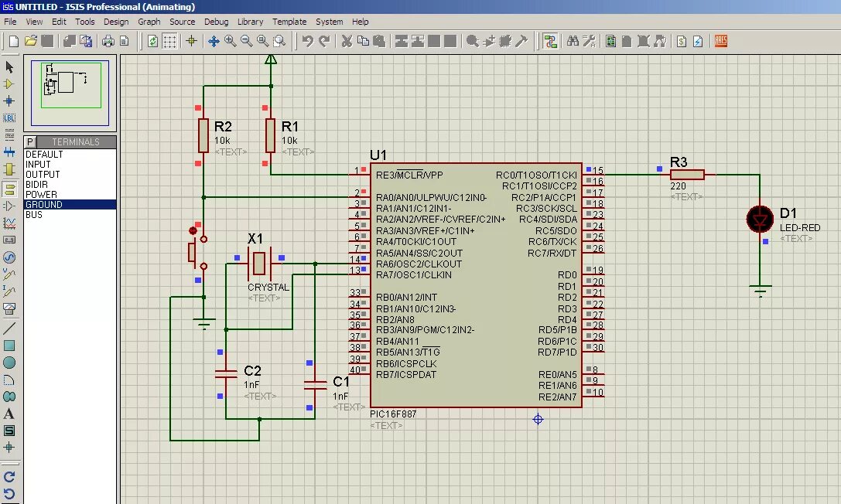
Task: Click the Zoom to View Entire Sheet icon
Action: tap(262, 41)
